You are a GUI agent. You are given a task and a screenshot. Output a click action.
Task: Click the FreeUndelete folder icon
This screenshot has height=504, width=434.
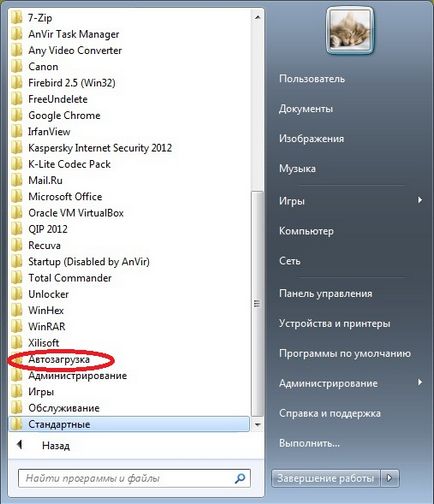[x=16, y=99]
